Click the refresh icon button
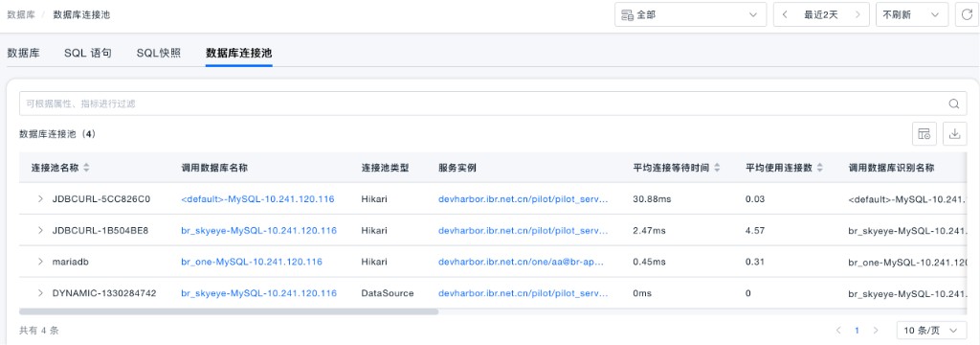This screenshot has height=345, width=980. [967, 14]
